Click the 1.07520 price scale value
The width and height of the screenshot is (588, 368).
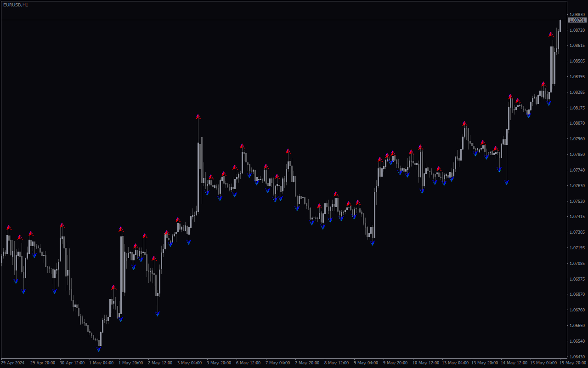[577, 201]
